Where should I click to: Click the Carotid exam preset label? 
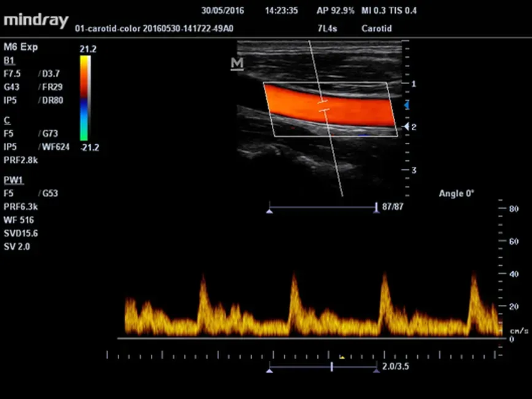coord(376,28)
